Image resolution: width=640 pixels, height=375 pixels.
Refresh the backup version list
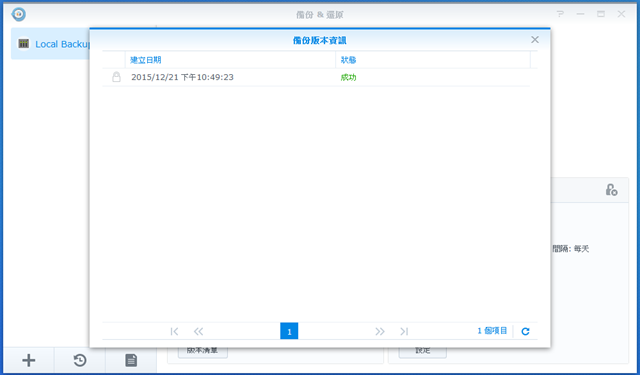click(525, 331)
